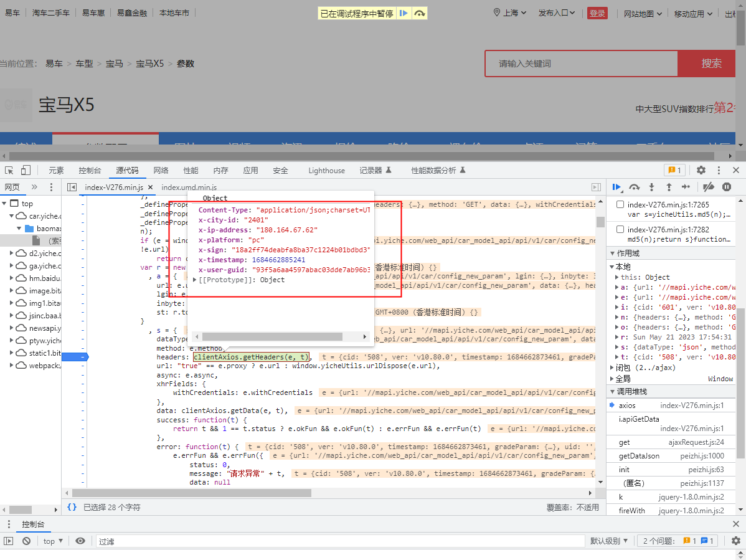Step into next function call
Screen dimensions: 746x560
coord(652,187)
